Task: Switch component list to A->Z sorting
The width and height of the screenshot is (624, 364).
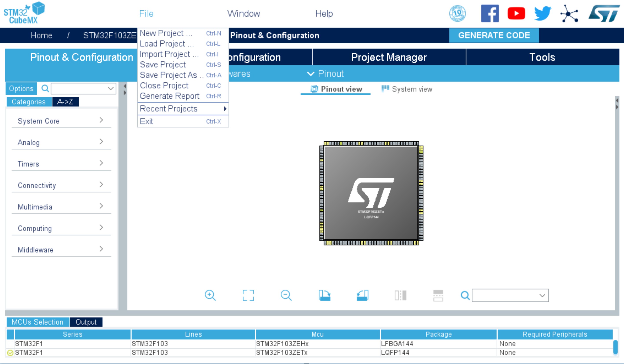Action: click(65, 102)
